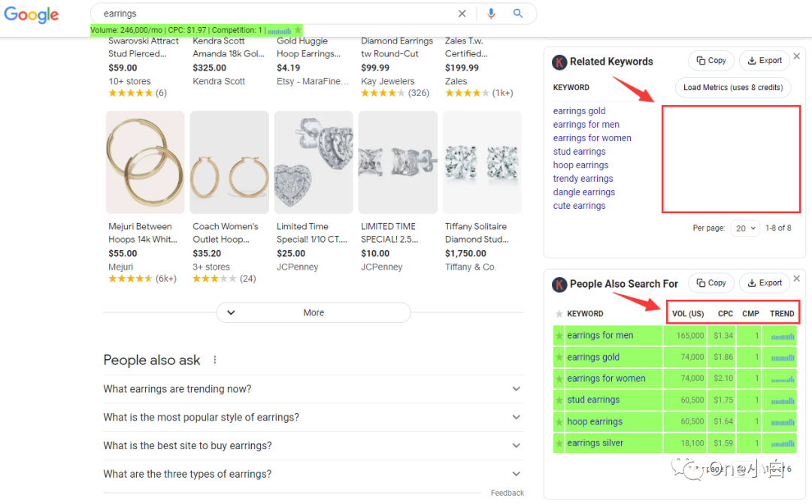Image resolution: width=812 pixels, height=504 pixels.
Task: Open the JCPenney $25.00 heart earrings image
Action: tap(314, 162)
